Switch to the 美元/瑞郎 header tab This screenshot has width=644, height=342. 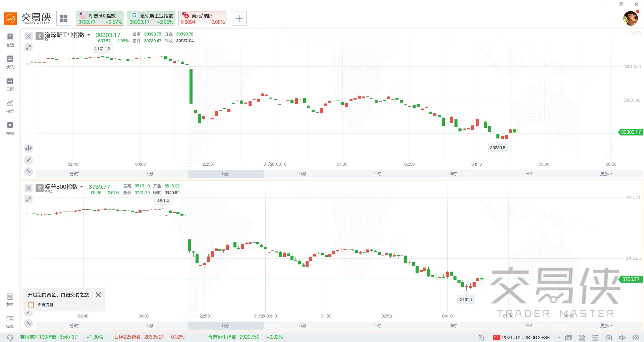202,18
